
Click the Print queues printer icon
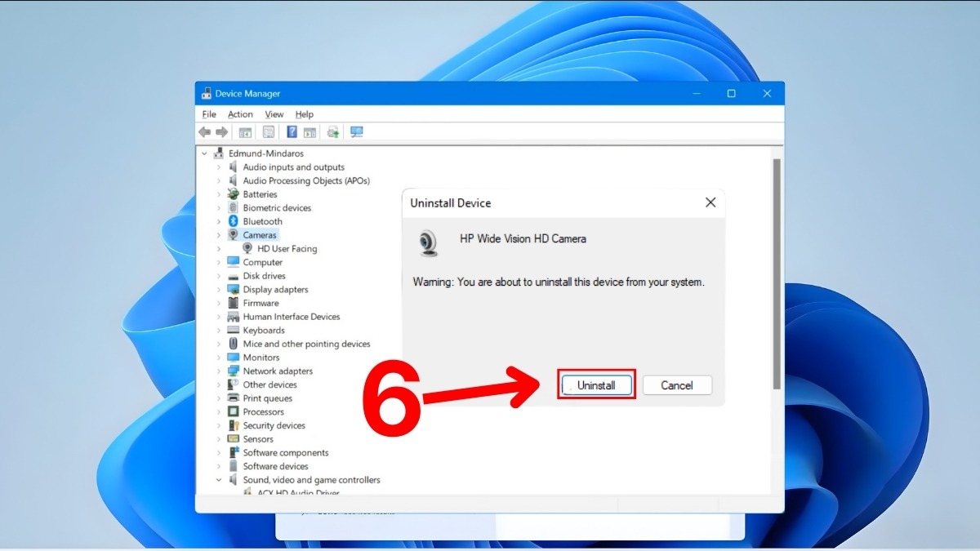coord(233,398)
